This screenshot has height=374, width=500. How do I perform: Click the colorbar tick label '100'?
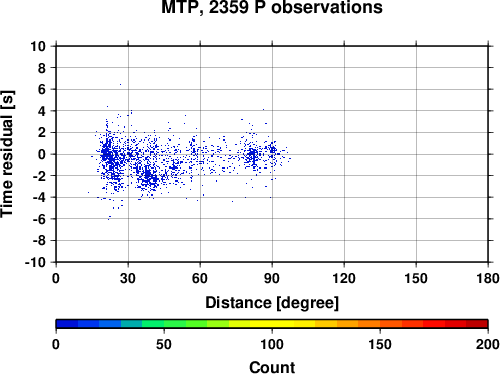tap(272, 344)
